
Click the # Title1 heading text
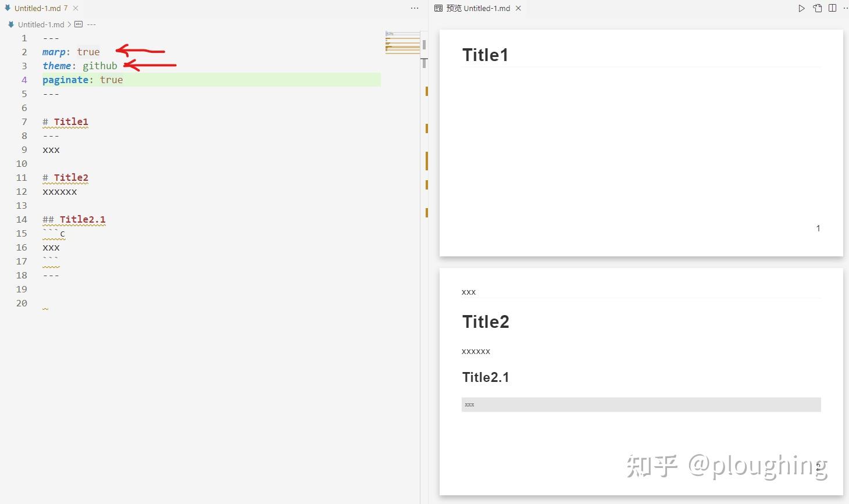point(65,121)
